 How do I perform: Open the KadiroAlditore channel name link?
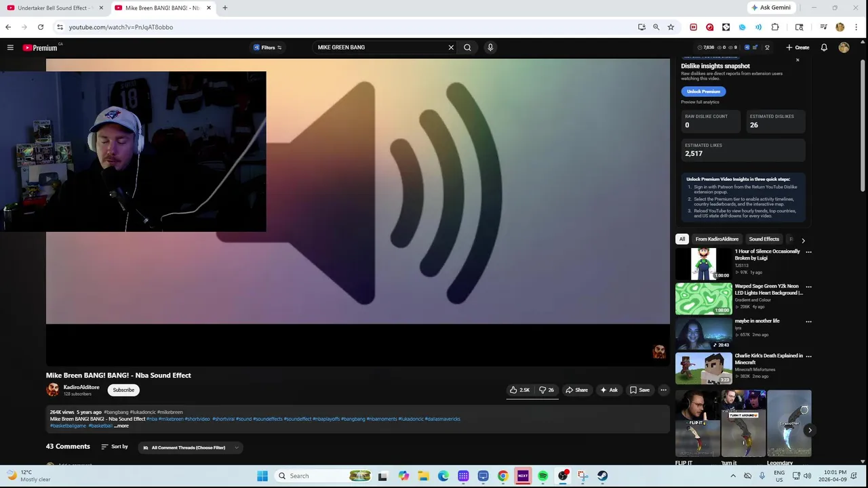[x=81, y=387]
